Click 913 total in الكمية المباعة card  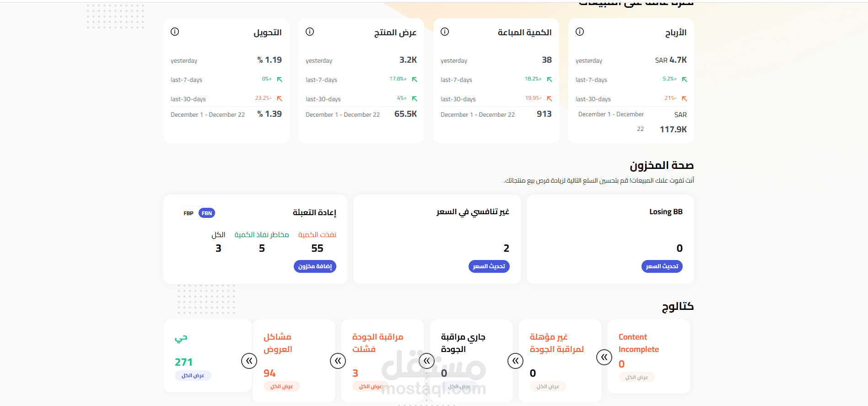pos(544,114)
